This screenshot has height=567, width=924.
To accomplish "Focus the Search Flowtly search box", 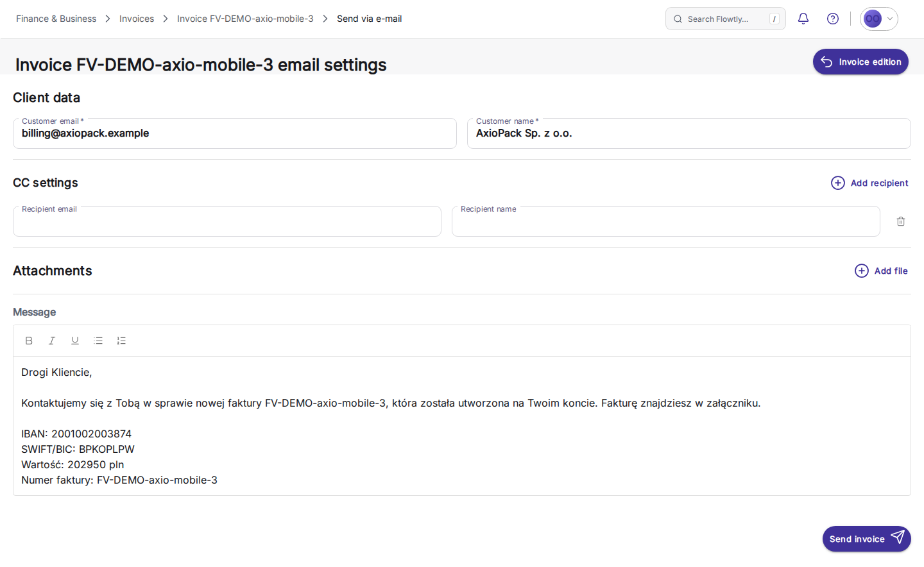I will [725, 19].
